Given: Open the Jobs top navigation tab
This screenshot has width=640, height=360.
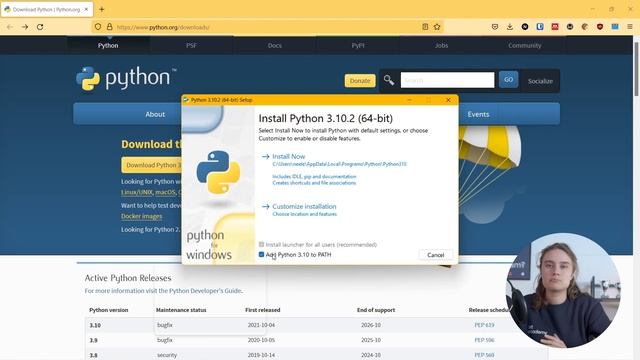Looking at the screenshot, I should click(441, 45).
